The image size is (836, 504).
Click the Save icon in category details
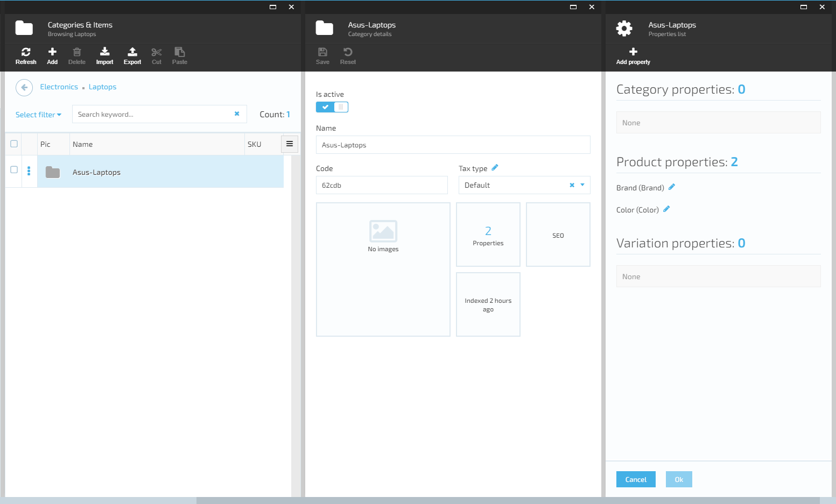tap(322, 52)
